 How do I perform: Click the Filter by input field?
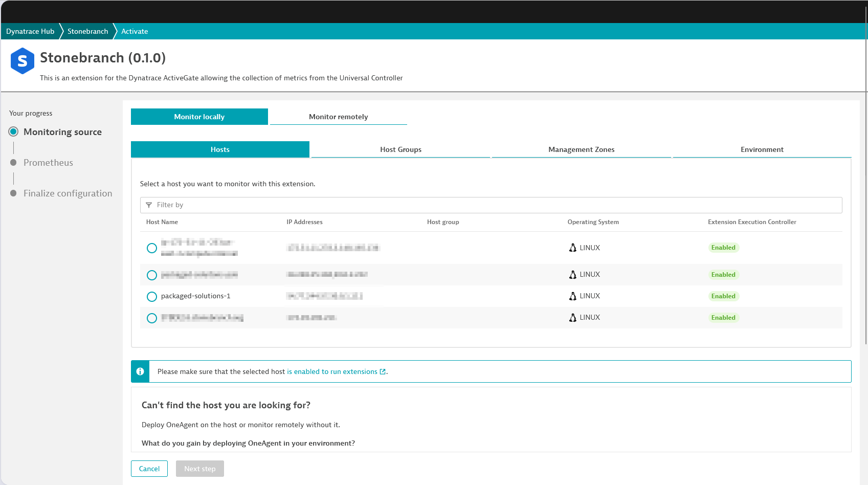coord(491,205)
